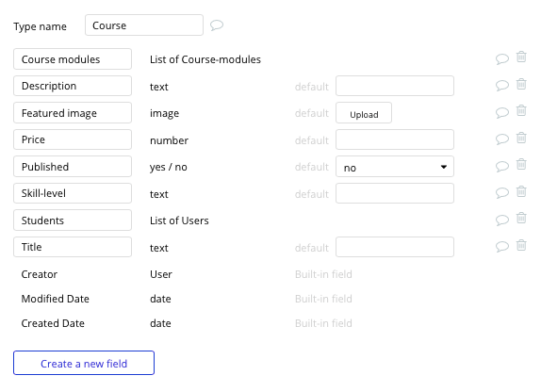The width and height of the screenshot is (541, 392).
Task: Open comment bubble for Published field
Action: tap(502, 167)
